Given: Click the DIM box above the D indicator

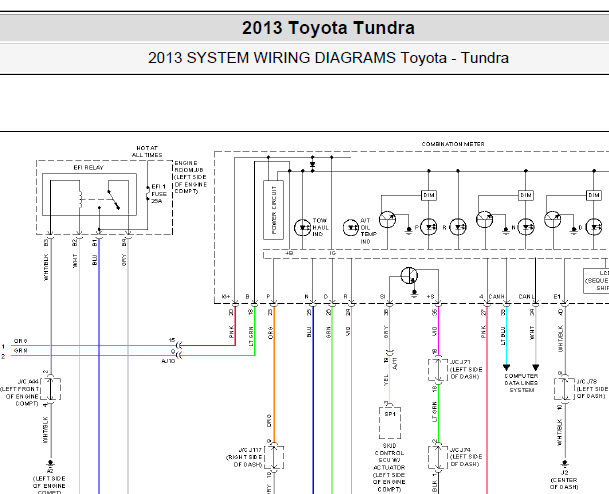Looking at the screenshot, I should point(594,195).
